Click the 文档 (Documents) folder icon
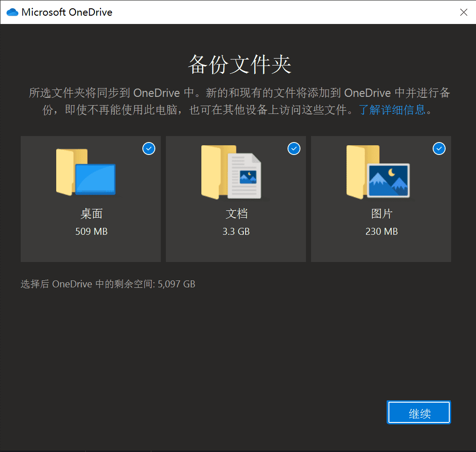Image resolution: width=476 pixels, height=452 pixels. coord(231,172)
